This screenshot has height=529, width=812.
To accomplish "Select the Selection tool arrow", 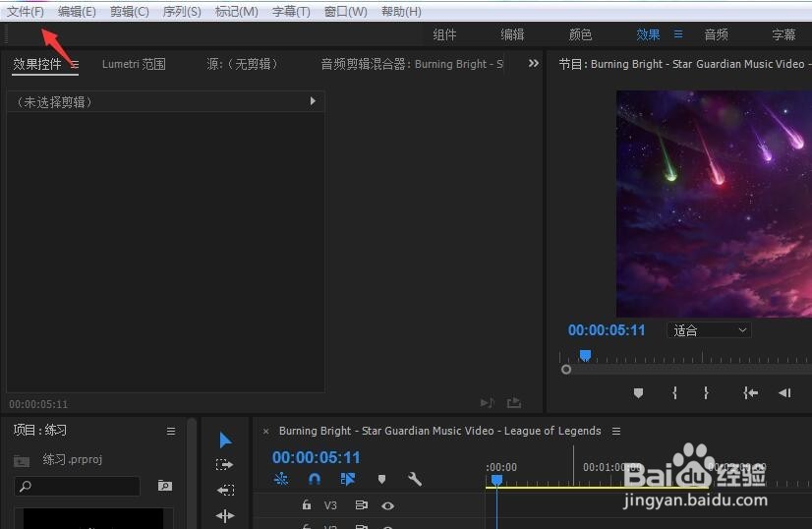I will [x=225, y=440].
